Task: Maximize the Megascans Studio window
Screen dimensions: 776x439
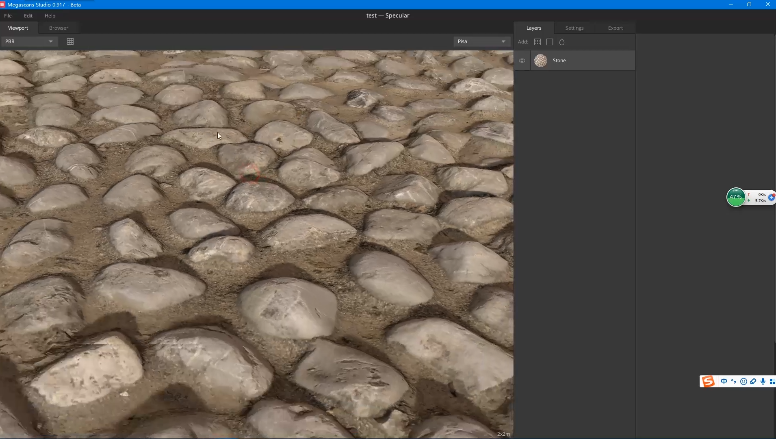Action: coord(749,4)
